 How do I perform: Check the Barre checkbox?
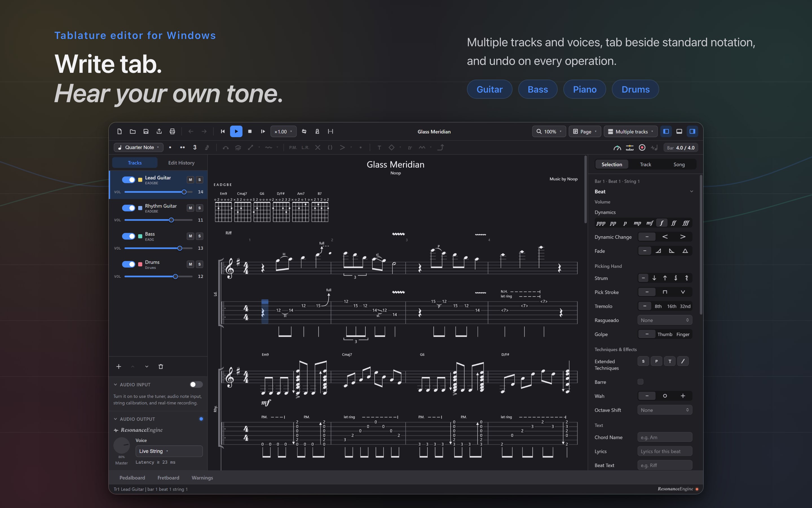click(641, 382)
